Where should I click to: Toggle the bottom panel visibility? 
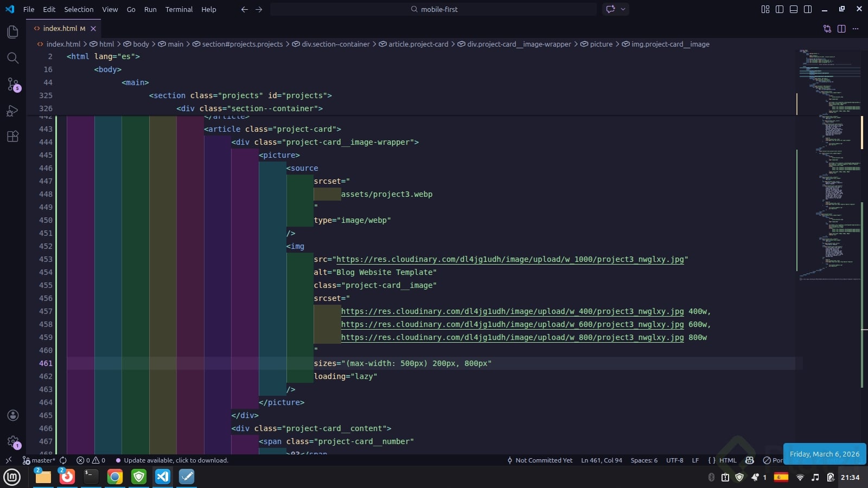coord(793,9)
